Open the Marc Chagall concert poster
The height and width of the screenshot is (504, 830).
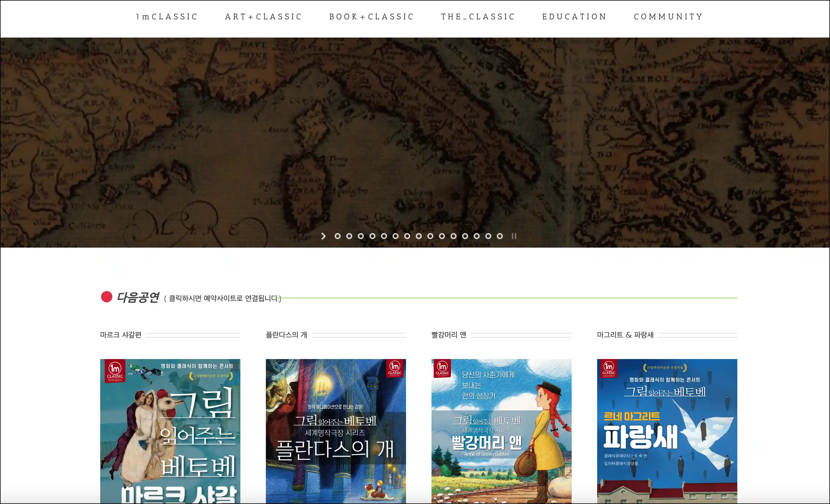tap(170, 431)
